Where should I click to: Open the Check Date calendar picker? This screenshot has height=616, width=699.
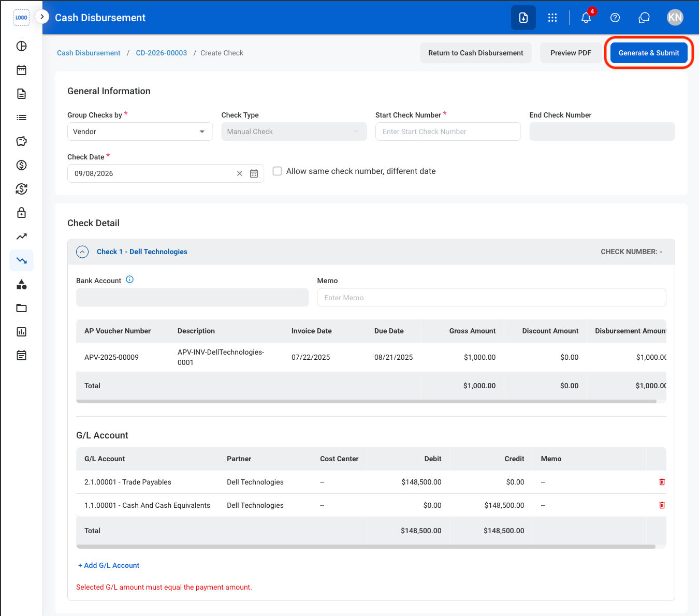coord(254,173)
